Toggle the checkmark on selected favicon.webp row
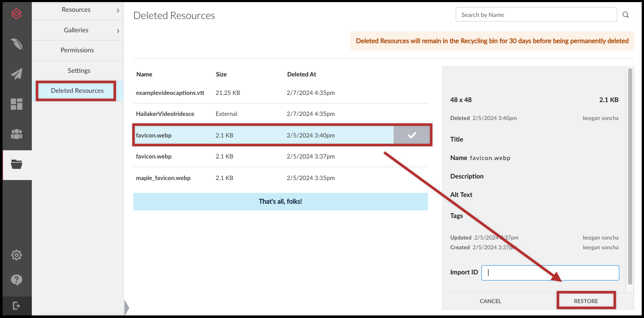The image size is (644, 318). coord(412,135)
